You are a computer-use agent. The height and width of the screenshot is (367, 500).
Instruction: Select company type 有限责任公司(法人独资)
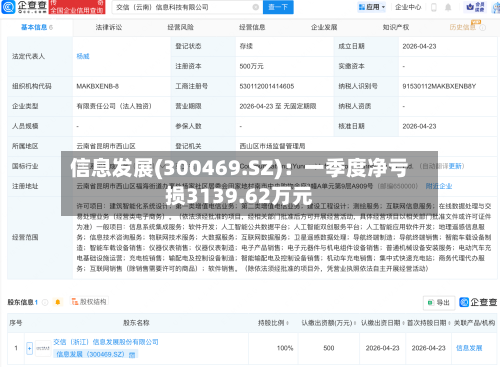pyautogui.click(x=114, y=106)
